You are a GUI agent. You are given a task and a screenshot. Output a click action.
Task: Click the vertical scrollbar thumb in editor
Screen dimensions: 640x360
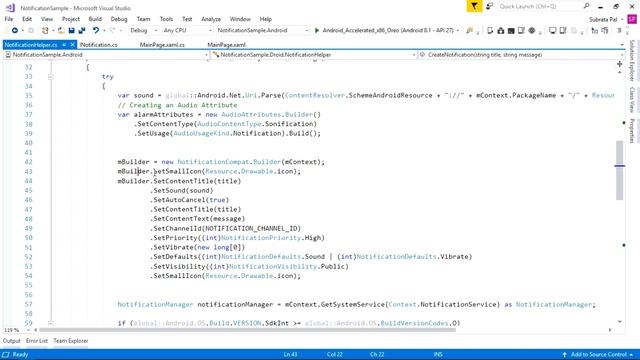coord(620,170)
